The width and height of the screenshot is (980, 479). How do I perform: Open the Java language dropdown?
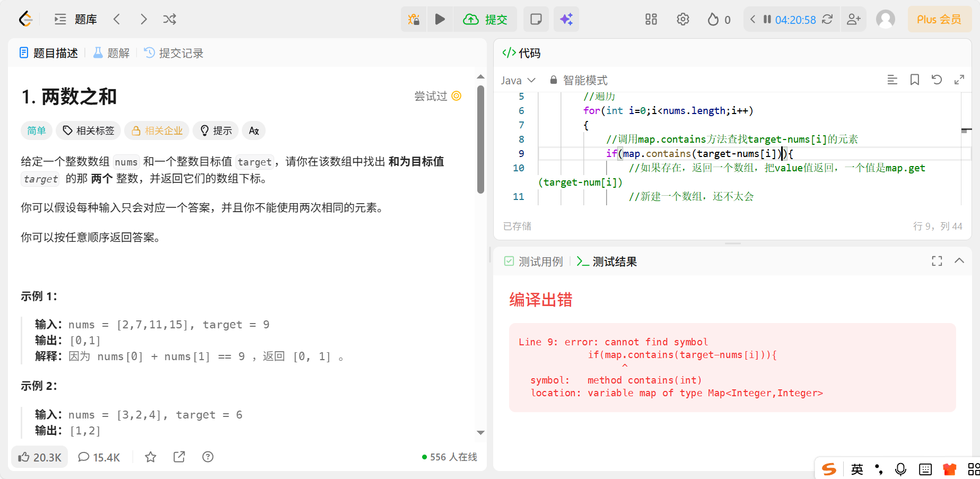click(x=518, y=80)
